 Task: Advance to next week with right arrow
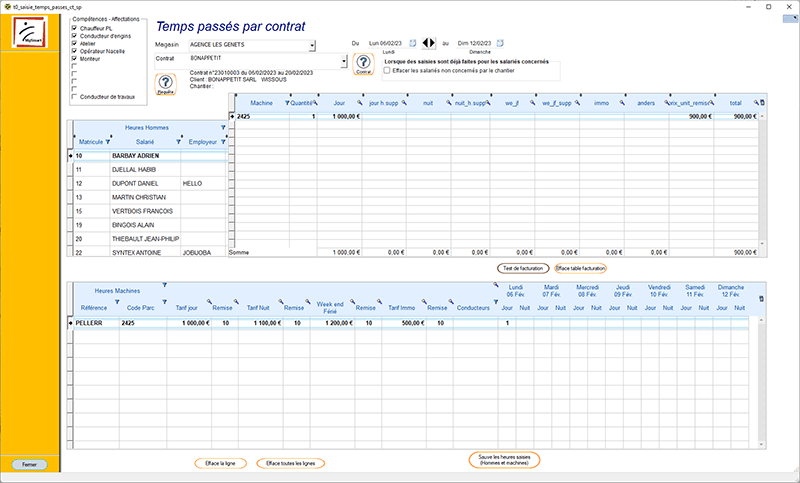(432, 43)
